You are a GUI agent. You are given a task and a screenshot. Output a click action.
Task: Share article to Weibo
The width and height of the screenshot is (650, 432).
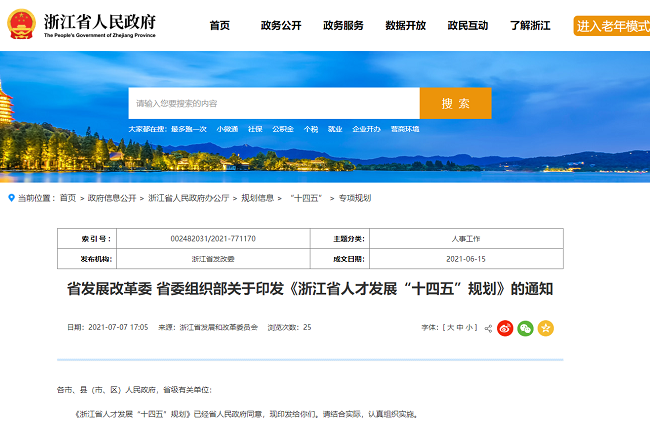click(505, 328)
